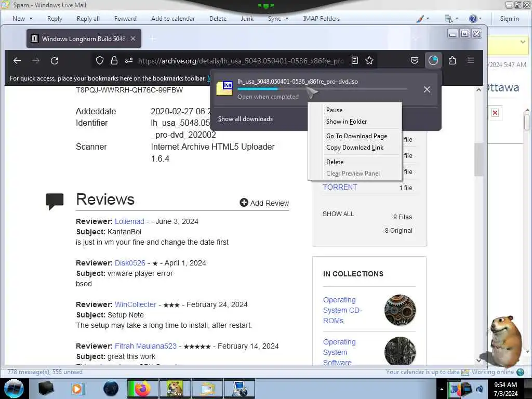Go back in Firefox history

pyautogui.click(x=17, y=61)
